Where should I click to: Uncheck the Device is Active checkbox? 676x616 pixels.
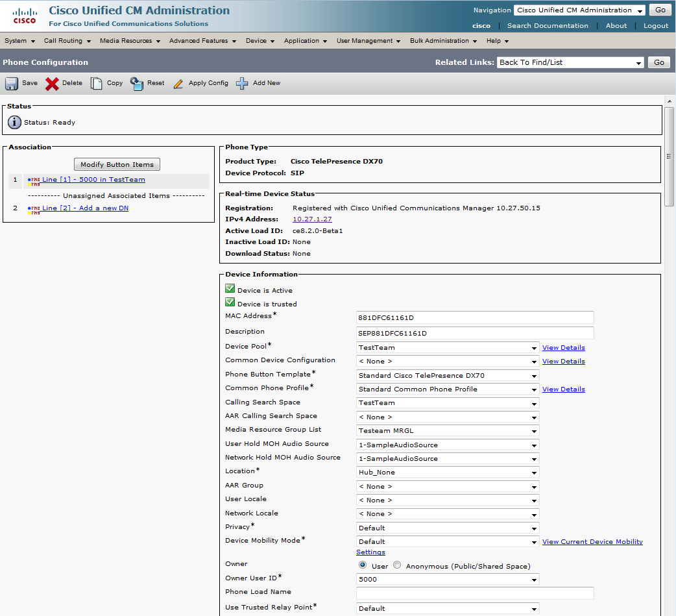pos(230,289)
